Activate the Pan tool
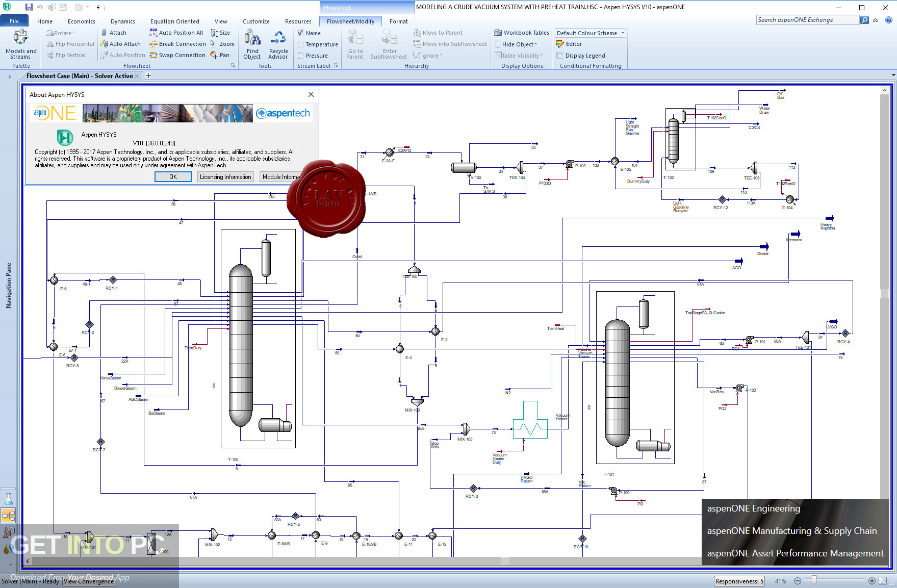This screenshot has height=588, width=897. coord(220,55)
